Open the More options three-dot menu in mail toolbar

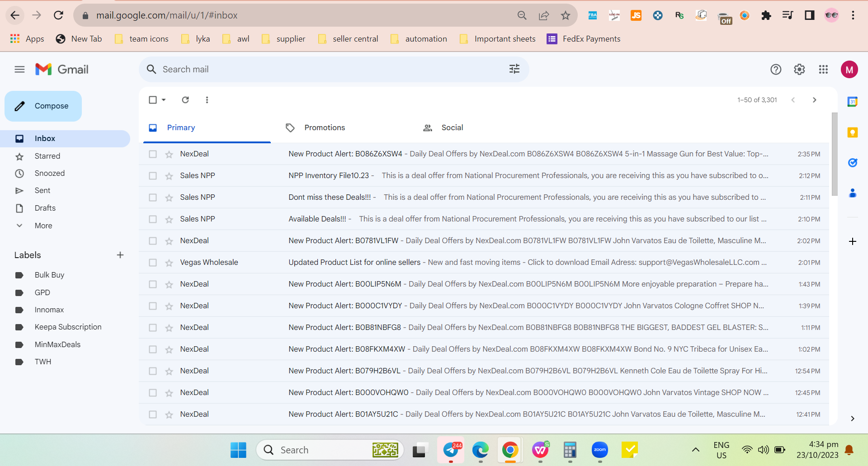207,100
